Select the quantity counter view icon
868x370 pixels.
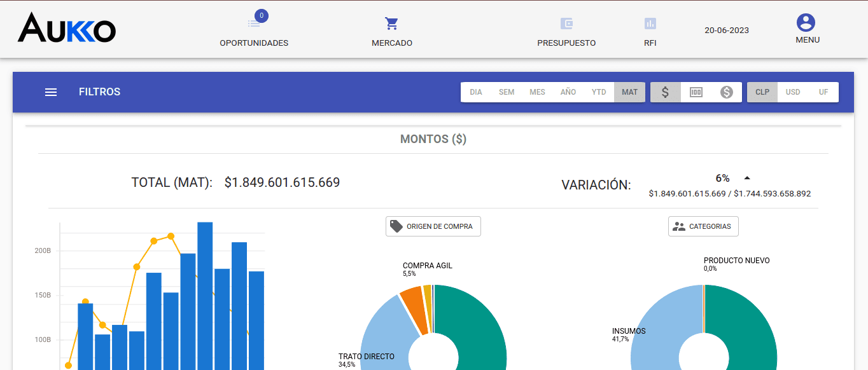[696, 92]
